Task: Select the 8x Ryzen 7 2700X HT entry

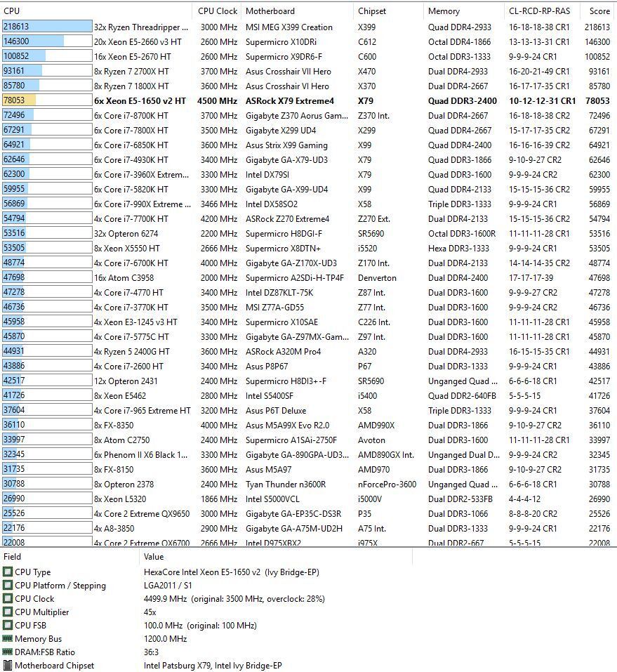Action: [x=131, y=72]
